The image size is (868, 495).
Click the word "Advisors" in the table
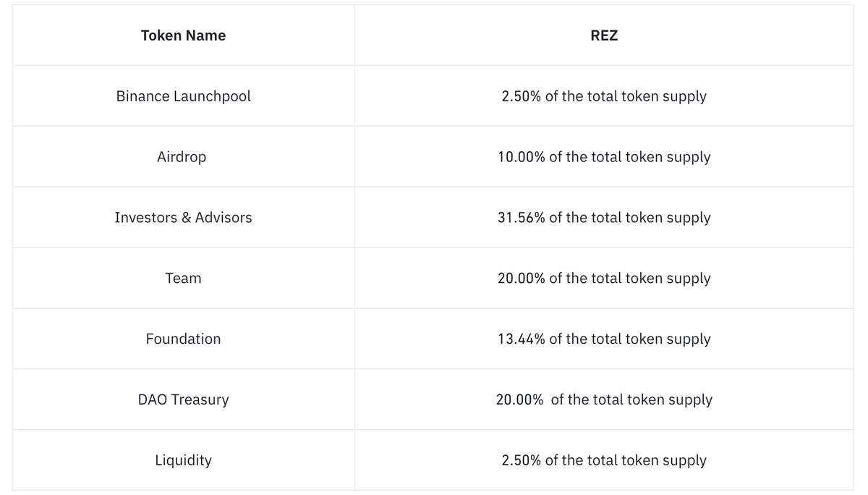pyautogui.click(x=224, y=218)
